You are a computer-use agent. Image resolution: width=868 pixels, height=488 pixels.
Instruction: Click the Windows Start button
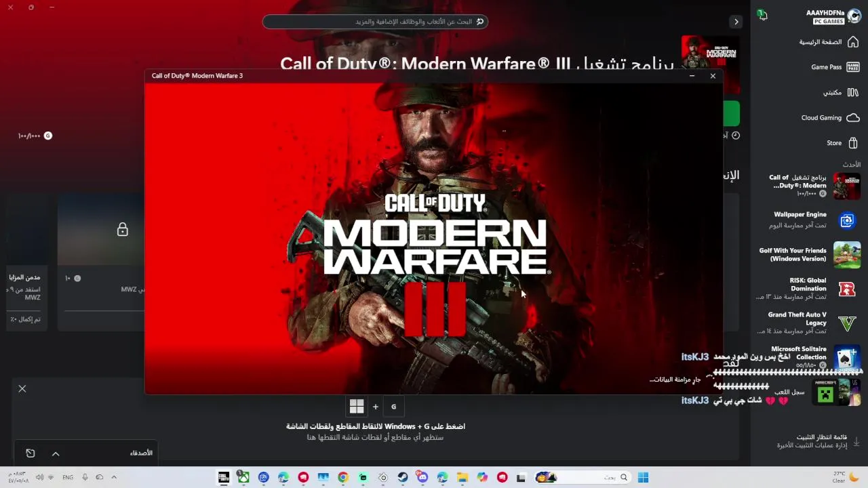coord(643,477)
